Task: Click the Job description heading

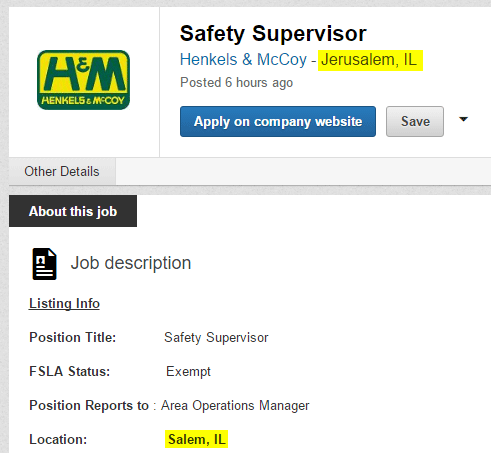Action: tap(131, 263)
